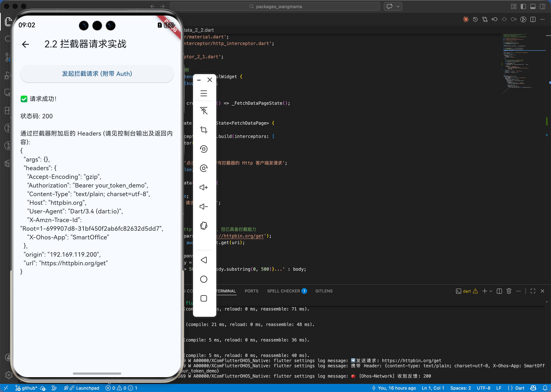Toggle secondary side bar layout button
Image resolution: width=551 pixels, height=392 pixels.
pos(543,6)
